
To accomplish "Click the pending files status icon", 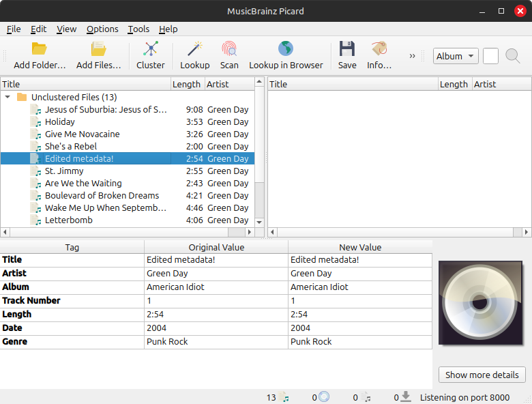I will click(x=284, y=397).
